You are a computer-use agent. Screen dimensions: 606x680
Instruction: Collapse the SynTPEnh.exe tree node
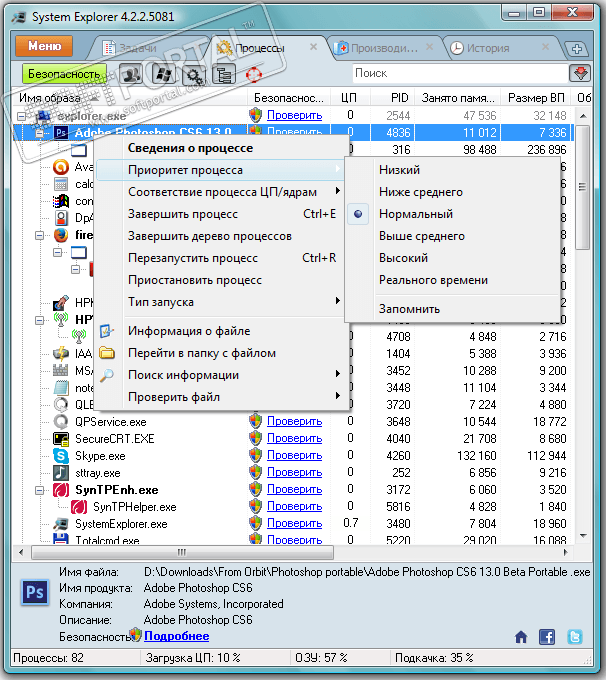pos(39,490)
